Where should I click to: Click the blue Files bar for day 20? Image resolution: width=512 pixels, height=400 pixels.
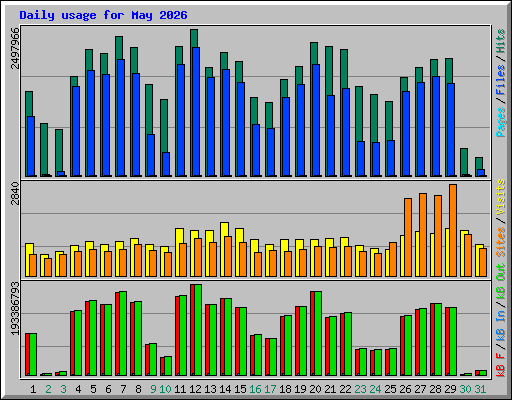(x=316, y=120)
